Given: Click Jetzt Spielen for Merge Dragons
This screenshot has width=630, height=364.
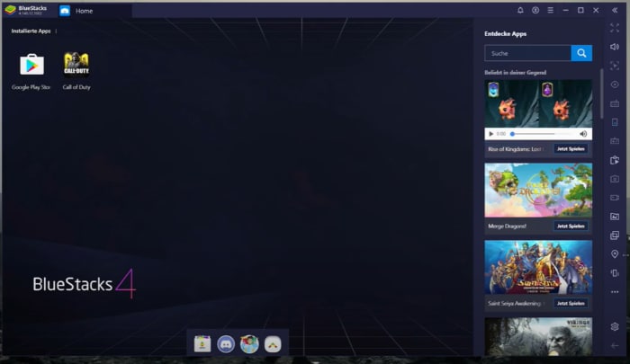Looking at the screenshot, I should click(571, 226).
